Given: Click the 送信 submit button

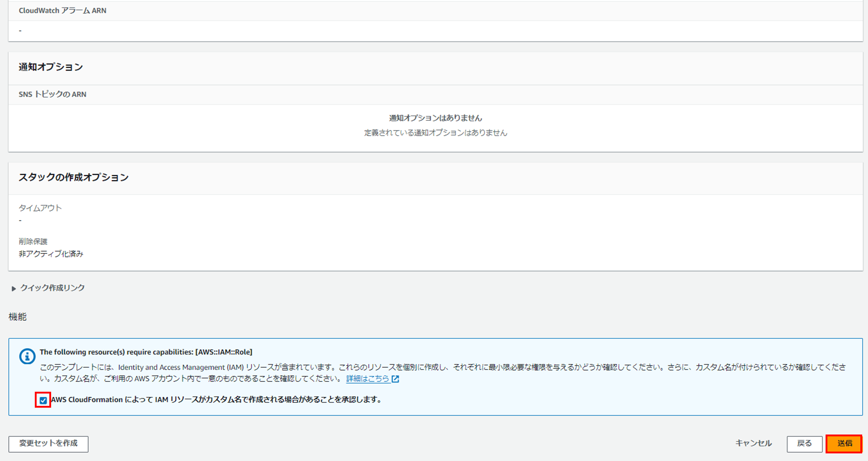Looking at the screenshot, I should 844,443.
